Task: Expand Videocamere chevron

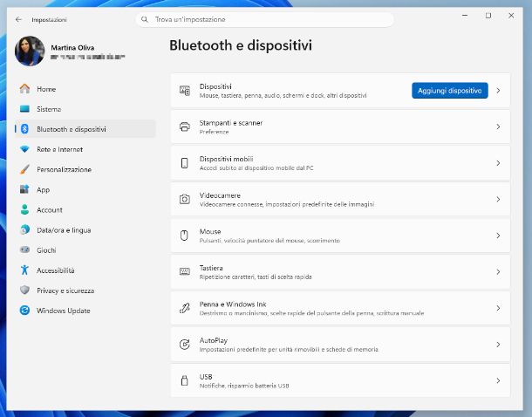Action: pyautogui.click(x=498, y=199)
